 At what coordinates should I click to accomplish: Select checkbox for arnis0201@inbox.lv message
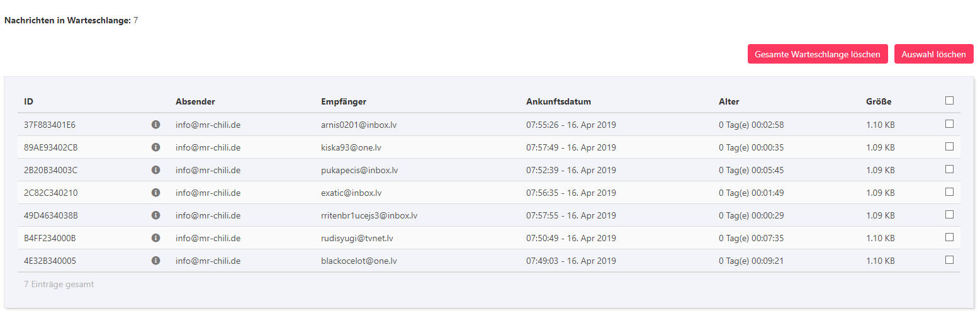click(x=949, y=124)
